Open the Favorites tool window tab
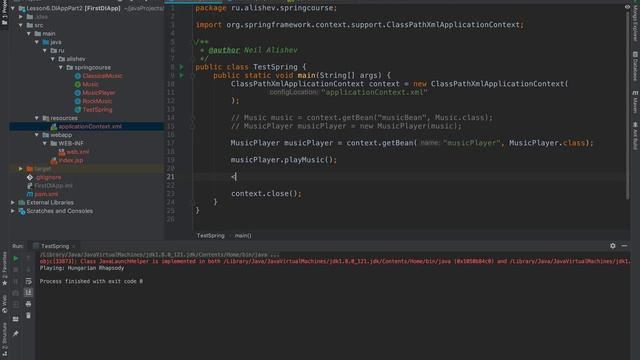This screenshot has width=640, height=360. click(x=4, y=268)
